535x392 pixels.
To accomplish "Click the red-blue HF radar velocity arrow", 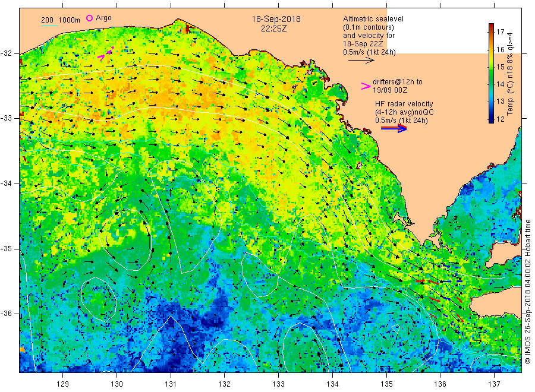I will pyautogui.click(x=394, y=128).
